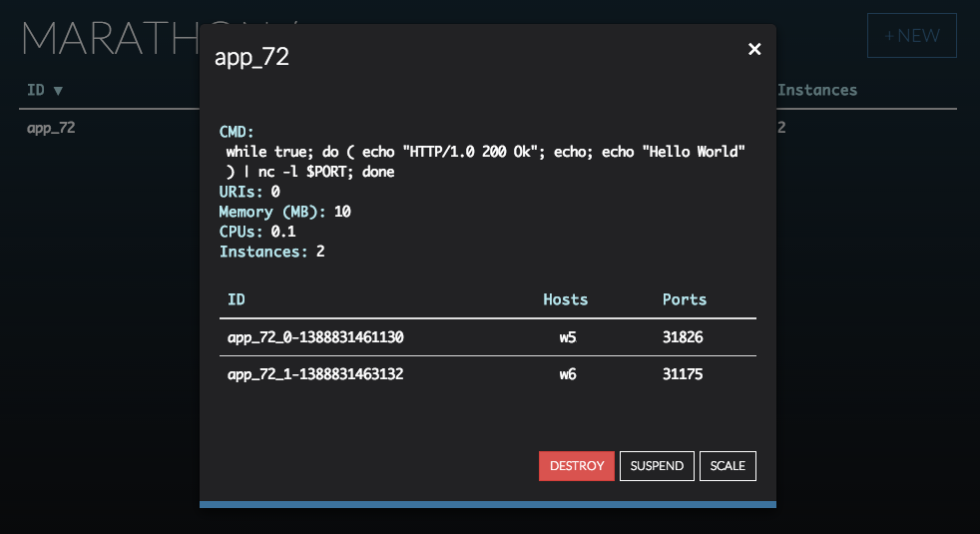Click the Instances column header

pos(817,90)
